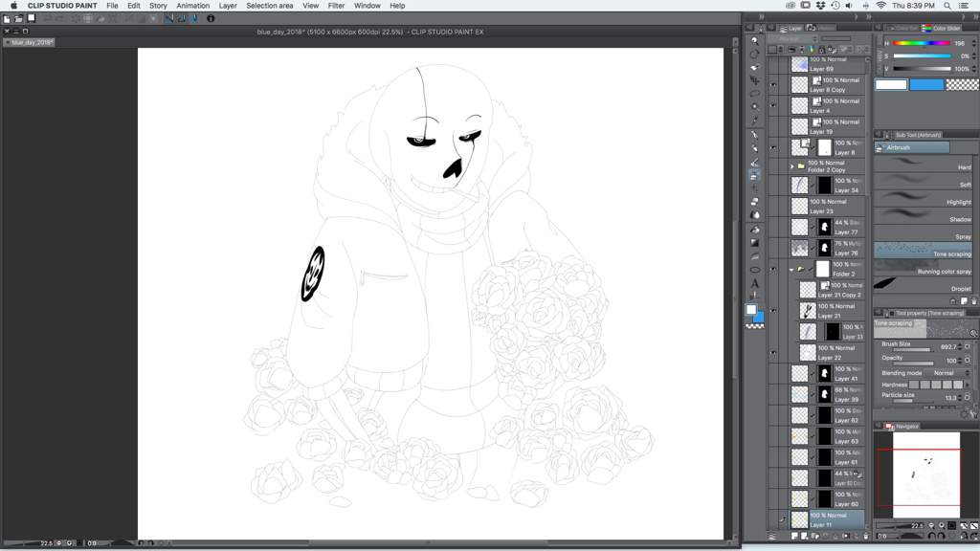Collapse the Folder 2 layer folder
The image size is (980, 551).
coord(791,269)
